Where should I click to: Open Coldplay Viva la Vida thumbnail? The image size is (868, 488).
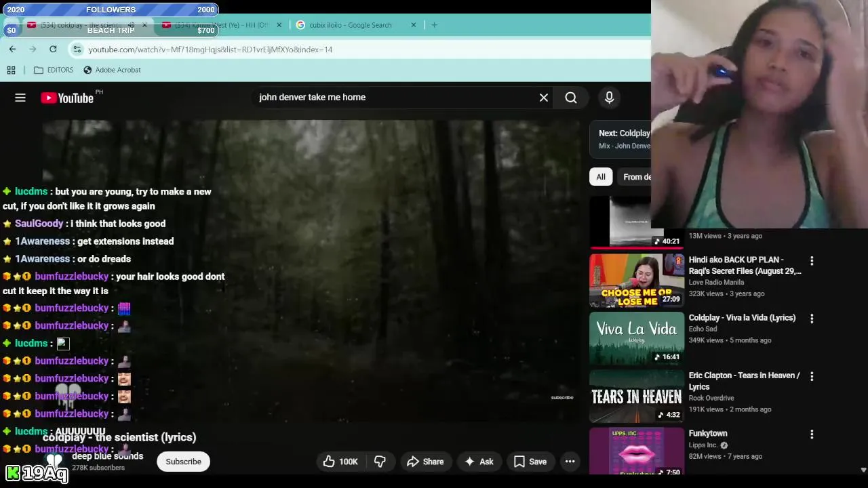point(637,338)
